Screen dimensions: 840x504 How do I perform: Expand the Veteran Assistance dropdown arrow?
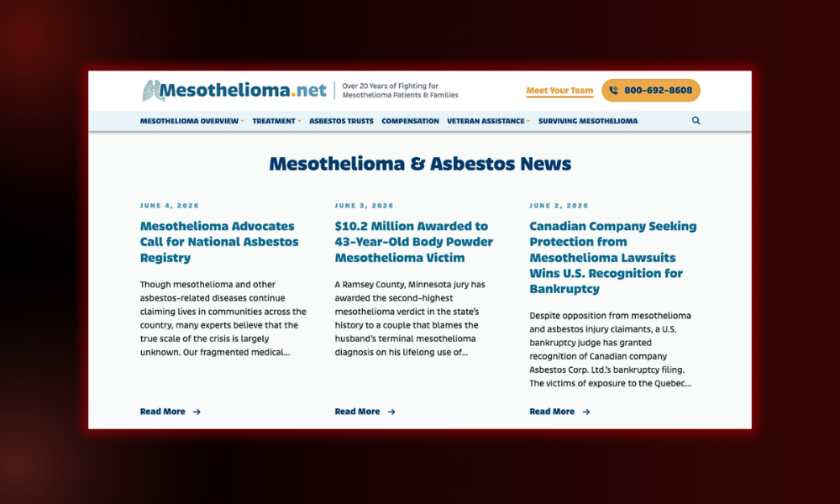[x=528, y=121]
